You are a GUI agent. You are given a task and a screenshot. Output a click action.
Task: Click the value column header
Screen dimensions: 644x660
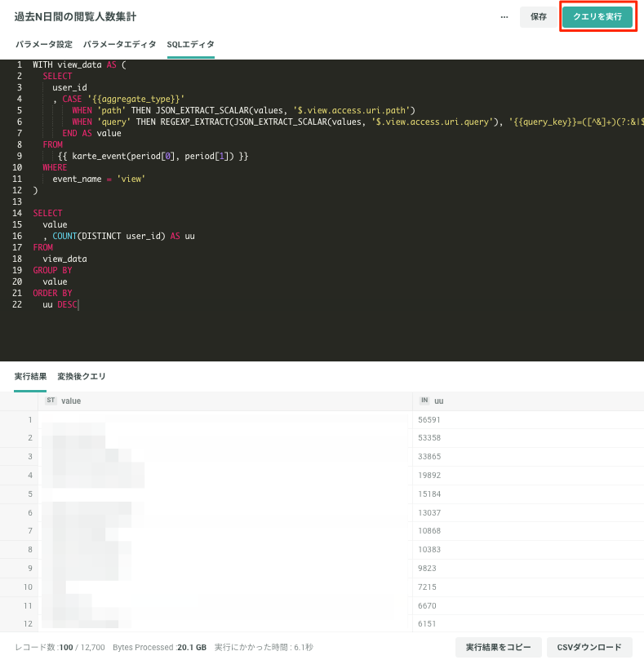(225, 401)
